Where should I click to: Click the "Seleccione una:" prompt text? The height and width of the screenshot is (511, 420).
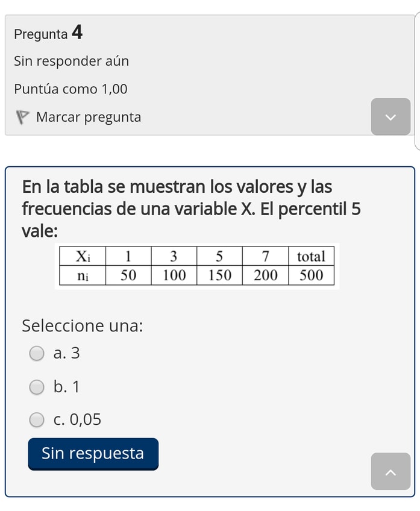click(x=82, y=326)
